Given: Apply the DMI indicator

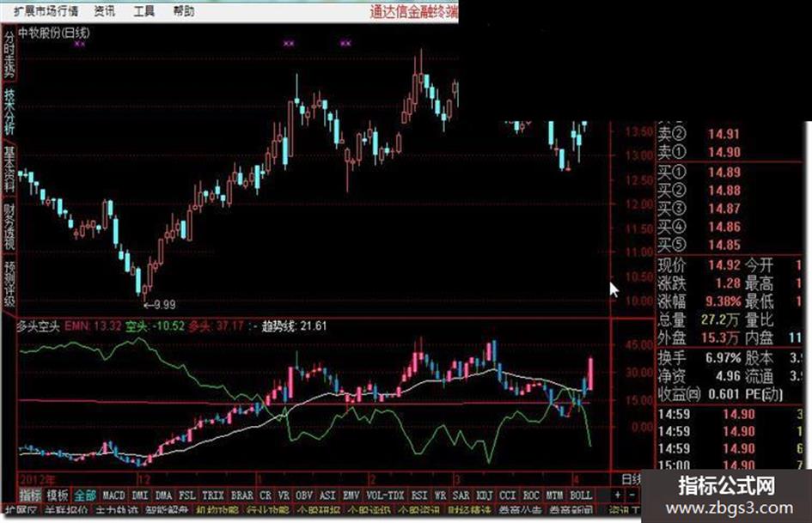Looking at the screenshot, I should (x=140, y=496).
